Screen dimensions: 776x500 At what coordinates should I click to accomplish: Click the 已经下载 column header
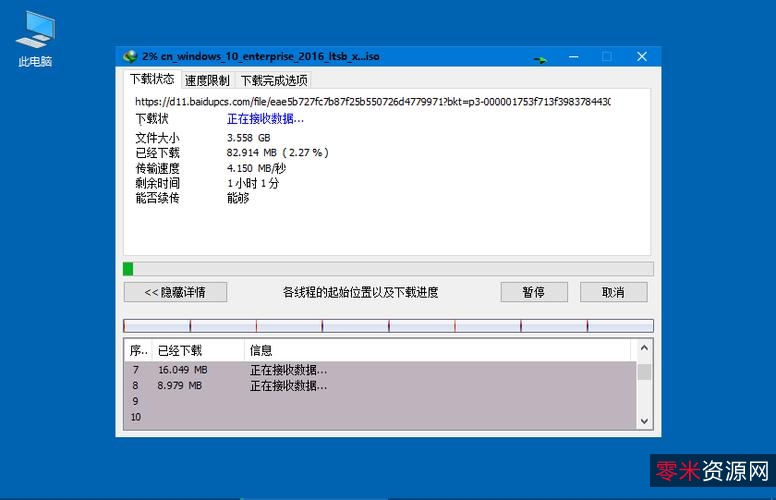pyautogui.click(x=197, y=350)
